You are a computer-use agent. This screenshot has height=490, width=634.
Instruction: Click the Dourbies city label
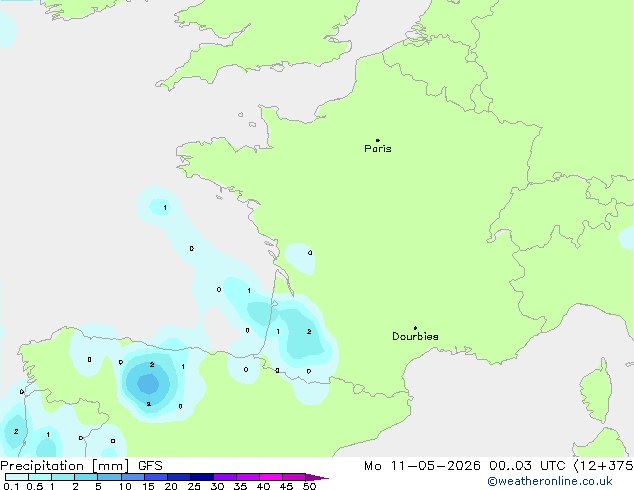415,336
